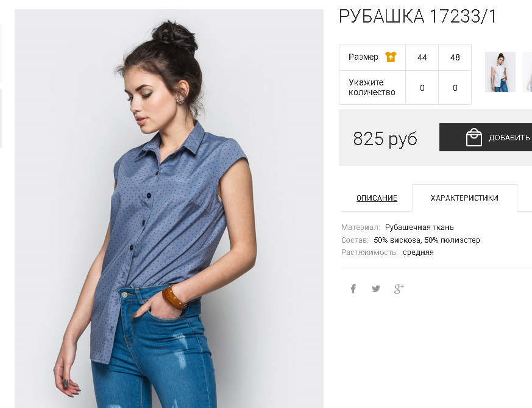The image size is (532, 408).
Task: Click the 825 руб price text
Action: [385, 138]
